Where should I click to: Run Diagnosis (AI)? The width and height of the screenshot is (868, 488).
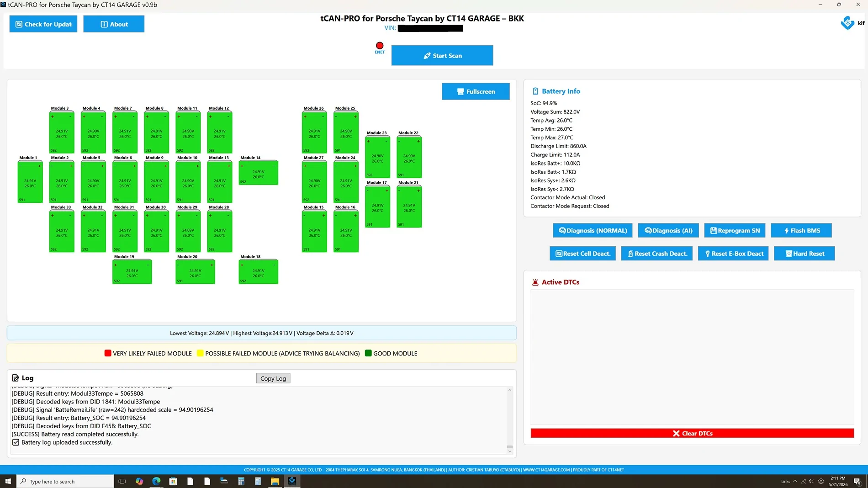tap(668, 231)
